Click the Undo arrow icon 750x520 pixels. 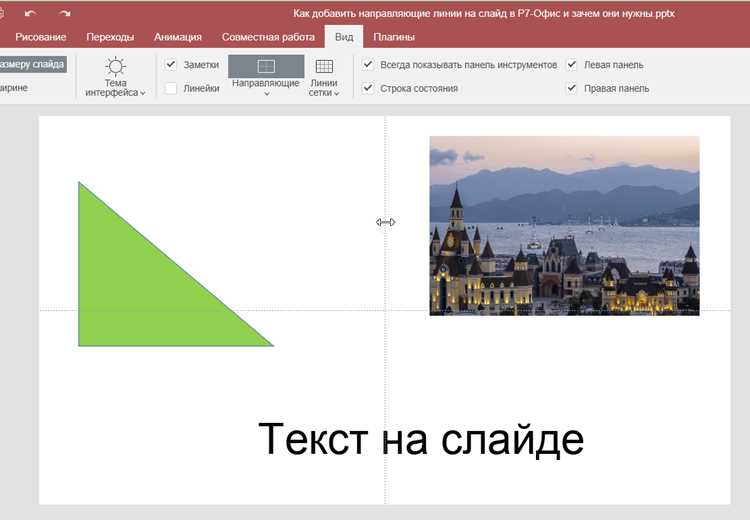30,13
